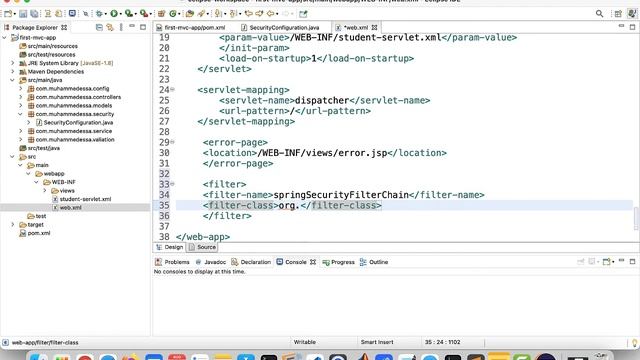Click the New file toolbar icon
The height and width of the screenshot is (360, 640).
pos(8,14)
